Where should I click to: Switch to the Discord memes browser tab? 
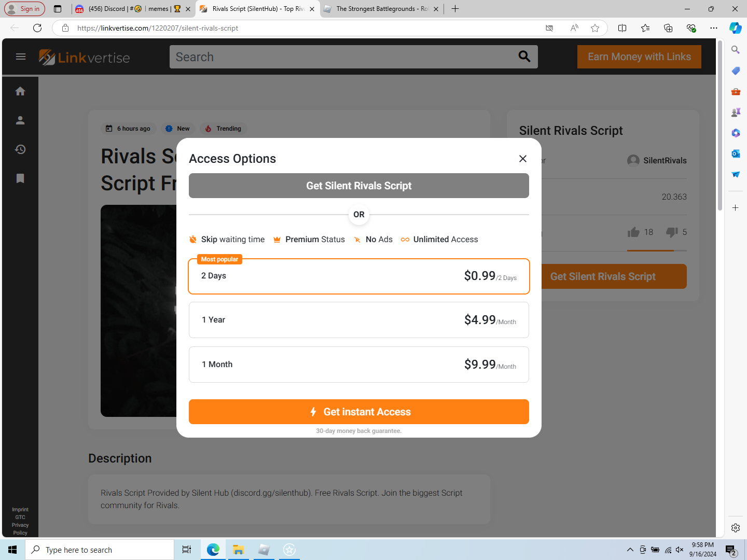click(x=134, y=9)
